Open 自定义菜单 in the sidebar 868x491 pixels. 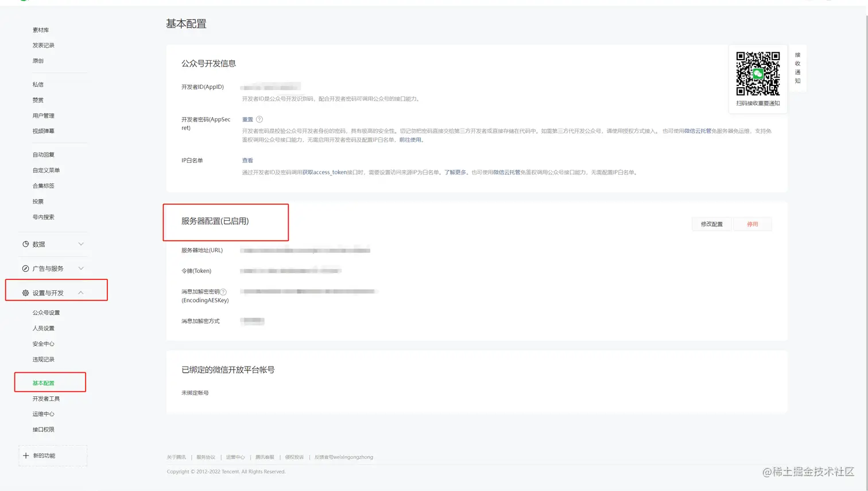(46, 170)
